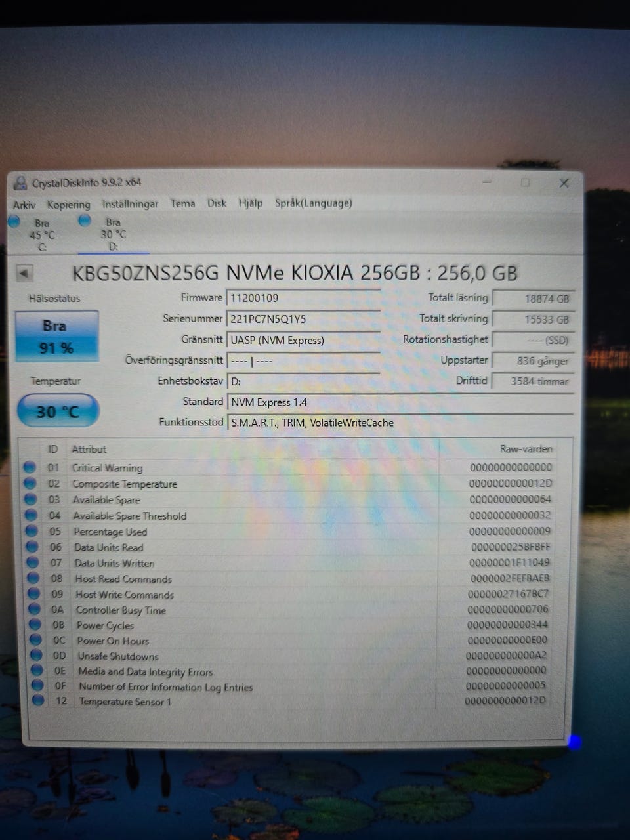
Task: Click the status icon for Data Units Written
Action: click(x=33, y=562)
